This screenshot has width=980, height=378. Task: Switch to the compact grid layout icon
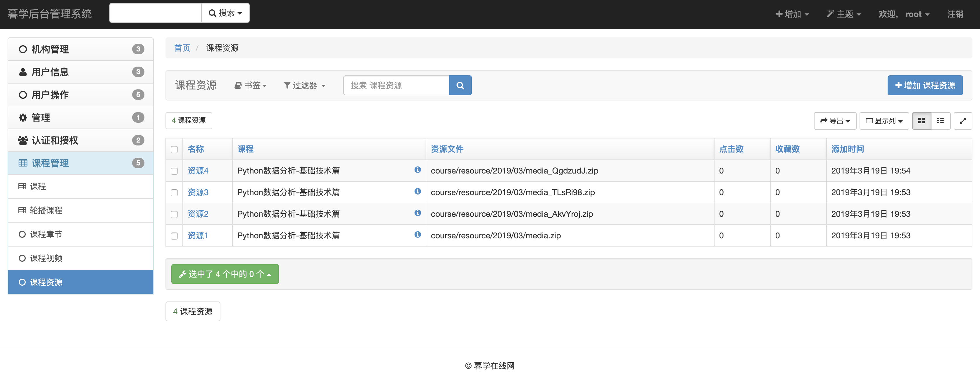941,121
